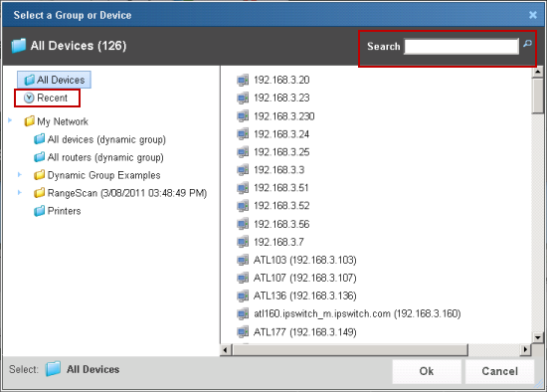Confirm selection with Ok button
This screenshot has height=392, width=547.
point(427,371)
